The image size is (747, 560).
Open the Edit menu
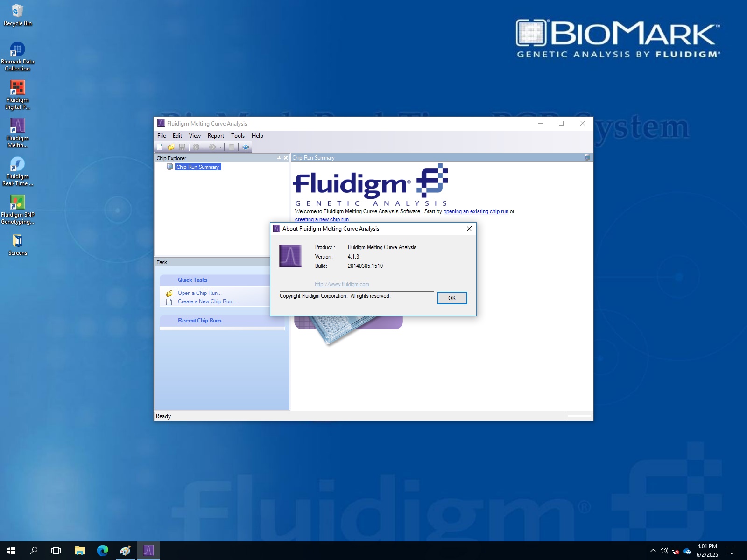pyautogui.click(x=177, y=136)
